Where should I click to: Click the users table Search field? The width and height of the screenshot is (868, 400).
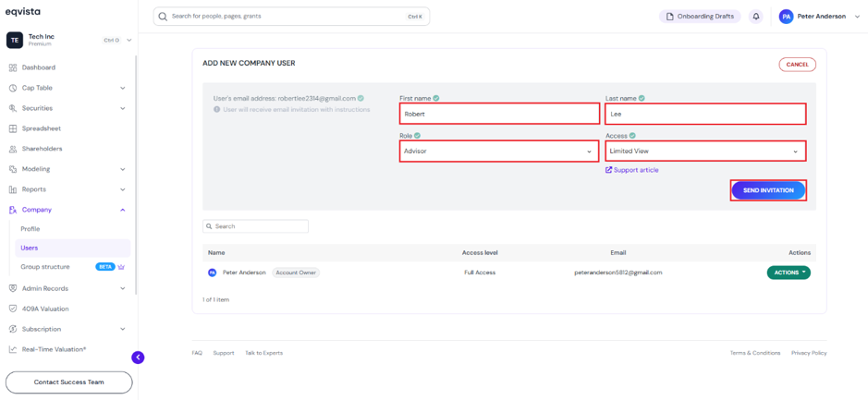[255, 226]
